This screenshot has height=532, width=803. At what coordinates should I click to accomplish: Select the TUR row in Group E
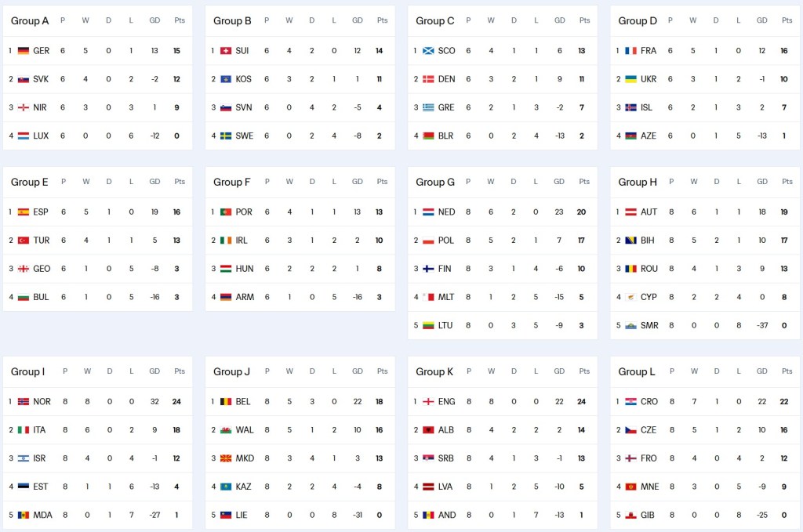97,241
